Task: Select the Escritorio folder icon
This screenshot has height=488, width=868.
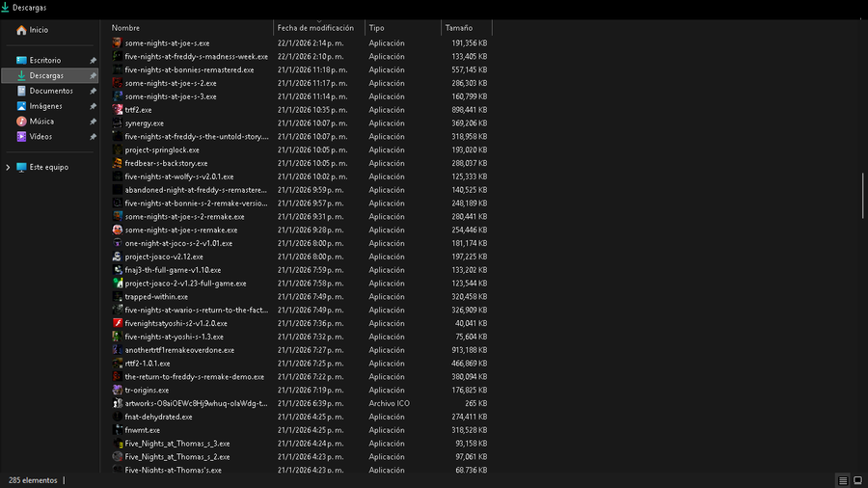Action: 21,61
